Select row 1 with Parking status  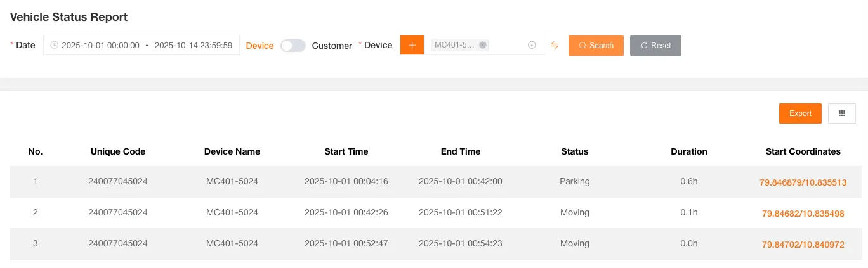(x=574, y=181)
